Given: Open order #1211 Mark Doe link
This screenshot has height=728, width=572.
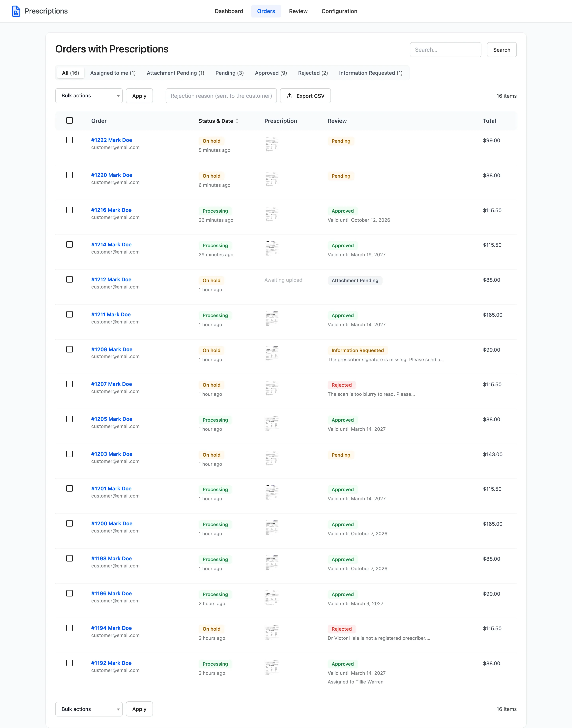Looking at the screenshot, I should (x=111, y=314).
